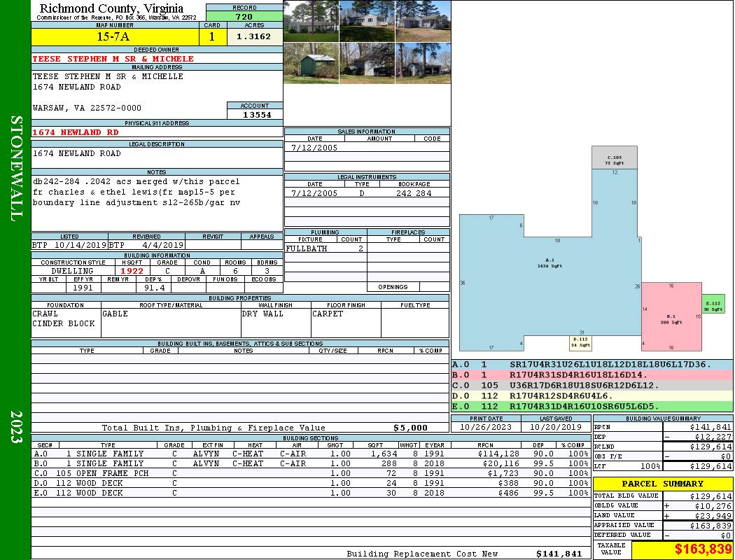Click the notes text about db242-284
This screenshot has width=735, height=560.
136,192
